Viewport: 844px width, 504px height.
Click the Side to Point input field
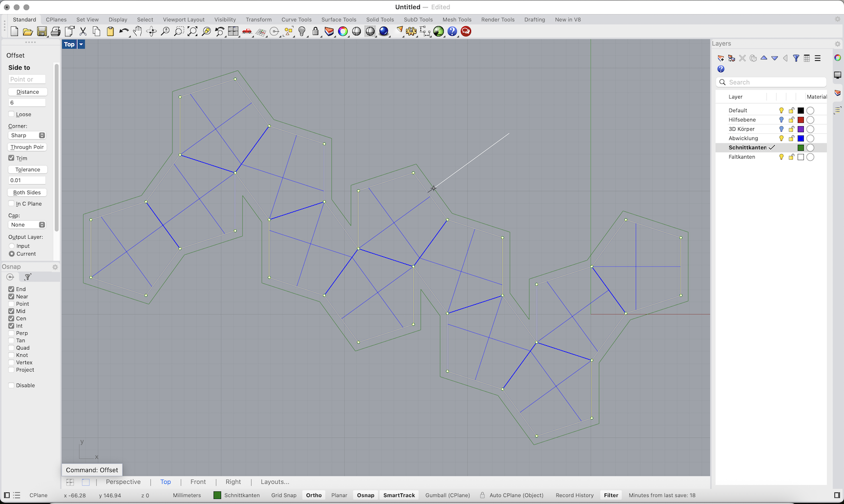27,79
